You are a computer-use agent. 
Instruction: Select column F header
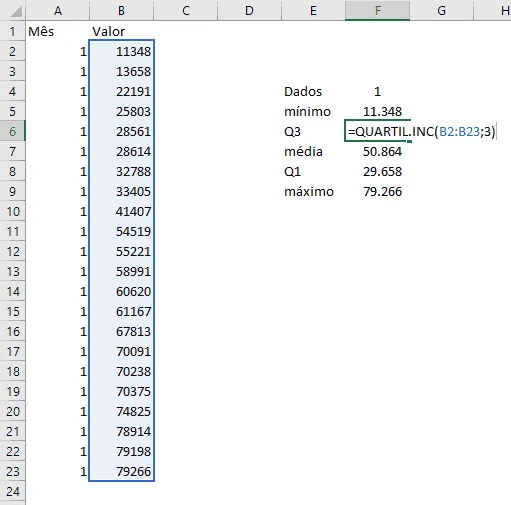[377, 10]
